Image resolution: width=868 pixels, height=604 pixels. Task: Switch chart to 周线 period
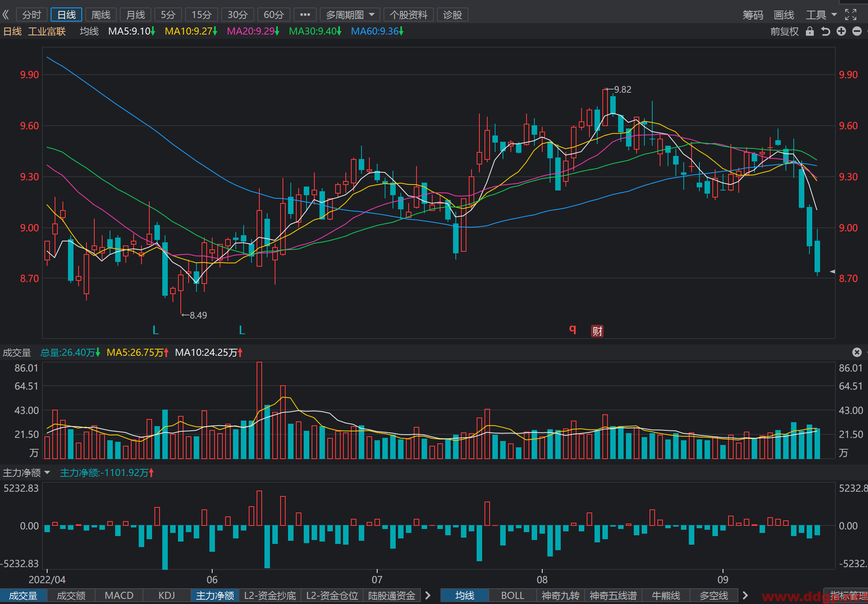click(101, 15)
